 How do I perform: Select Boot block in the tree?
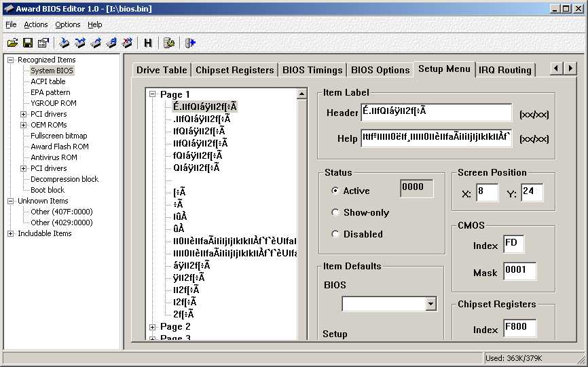pos(48,190)
